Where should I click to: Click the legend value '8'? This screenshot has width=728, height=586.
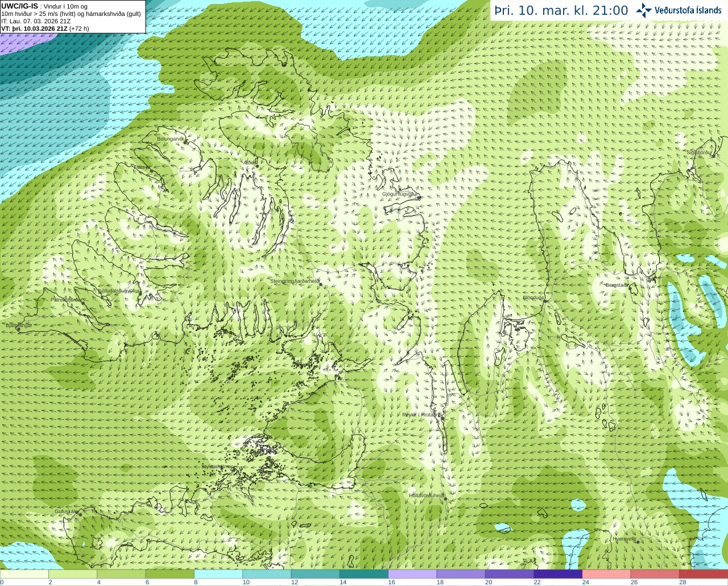[x=196, y=582]
